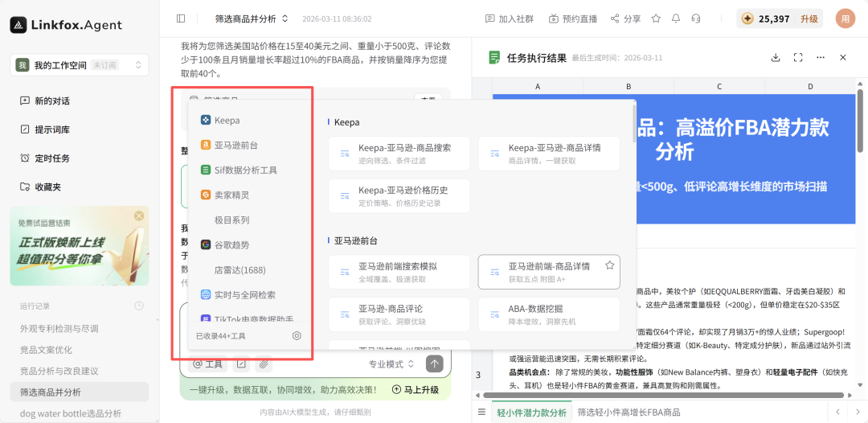Click 加入社群 in top bar

[510, 18]
